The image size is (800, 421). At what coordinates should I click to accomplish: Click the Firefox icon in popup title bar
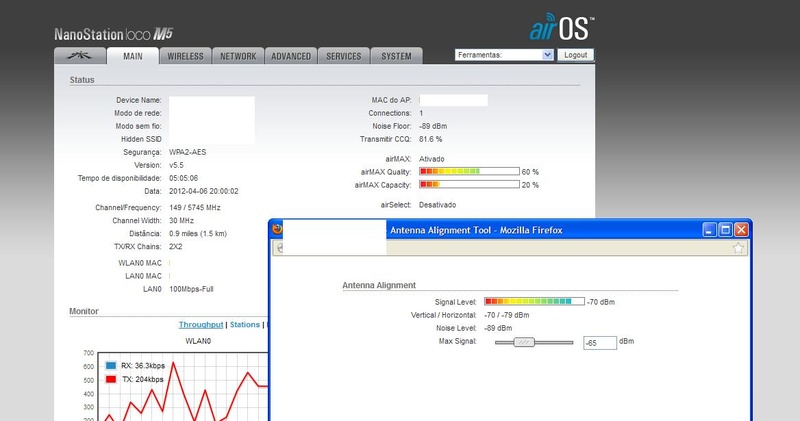277,229
